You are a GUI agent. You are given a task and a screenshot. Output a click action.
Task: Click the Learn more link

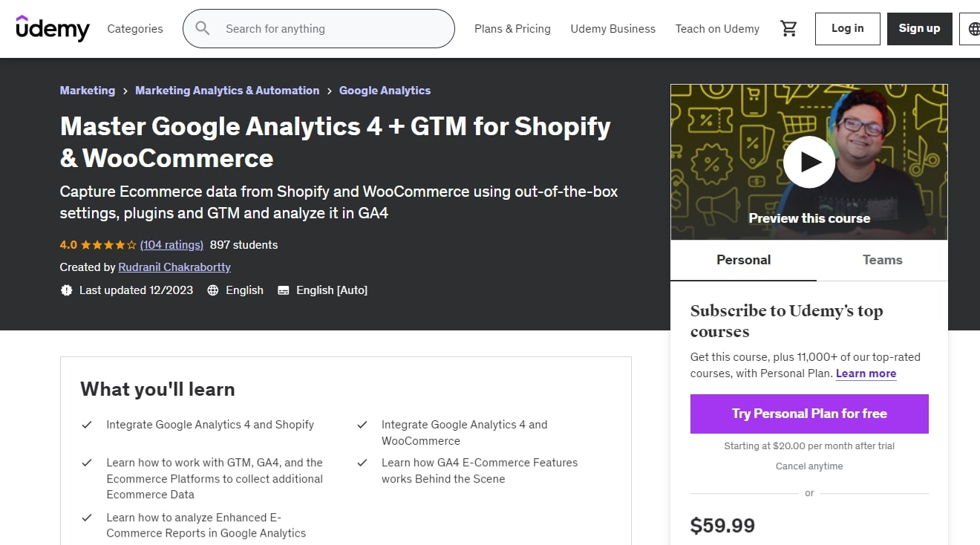pyautogui.click(x=866, y=373)
